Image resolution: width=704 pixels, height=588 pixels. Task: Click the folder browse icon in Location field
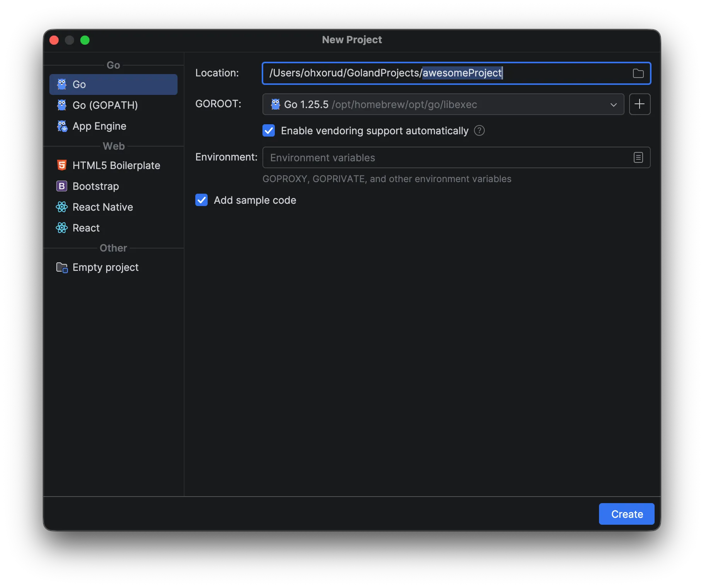tap(638, 73)
